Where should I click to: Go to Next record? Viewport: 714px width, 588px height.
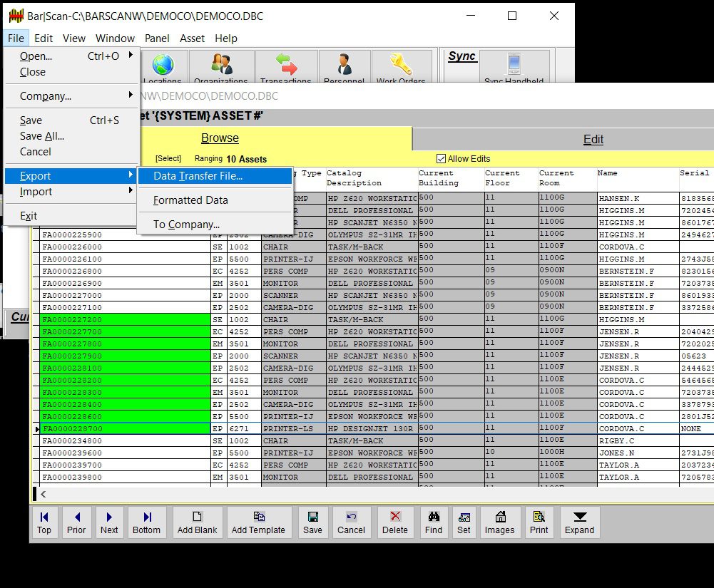coord(109,522)
